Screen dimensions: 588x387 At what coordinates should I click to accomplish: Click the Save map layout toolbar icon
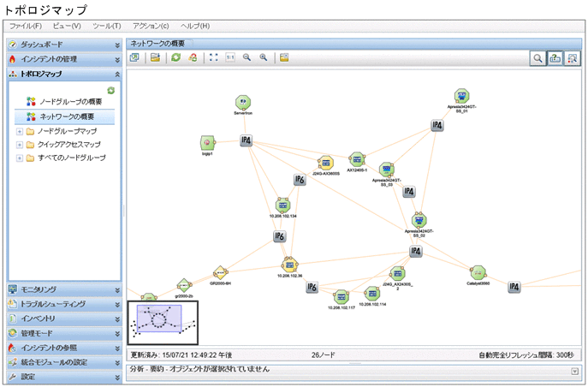click(155, 57)
